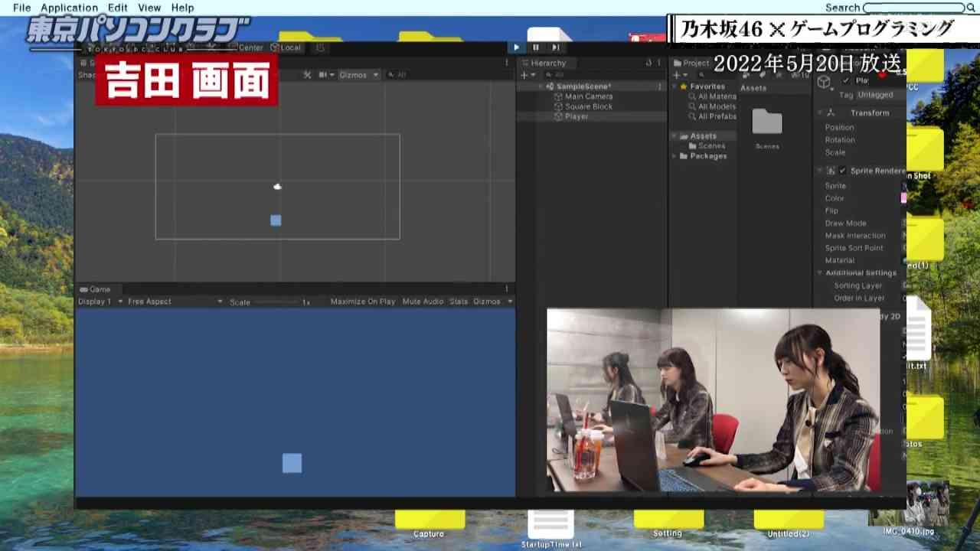The height and width of the screenshot is (551, 980).
Task: Click the GameObject cube icon in Inspector
Action: pyautogui.click(x=825, y=82)
